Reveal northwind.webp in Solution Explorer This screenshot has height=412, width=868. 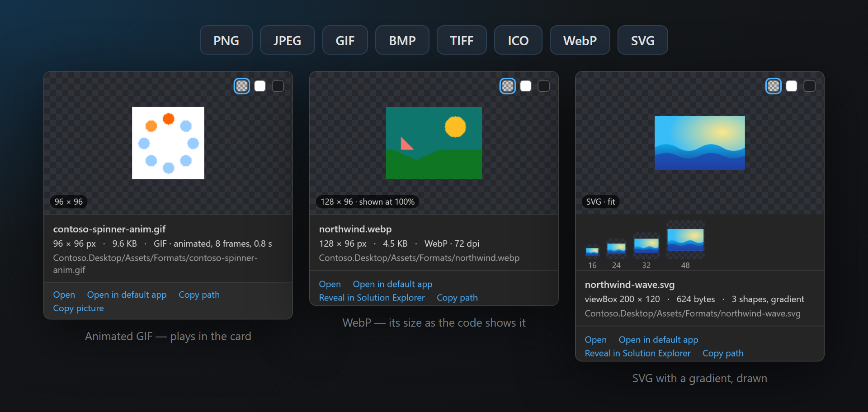[372, 298]
